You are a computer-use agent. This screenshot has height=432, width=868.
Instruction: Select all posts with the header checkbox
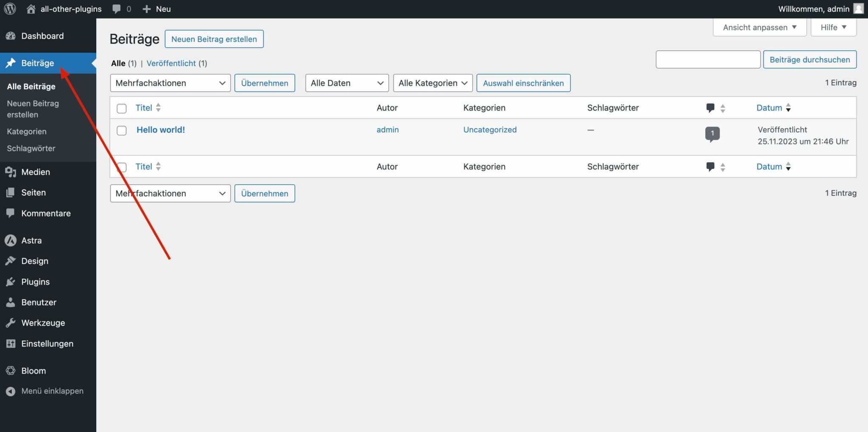122,108
